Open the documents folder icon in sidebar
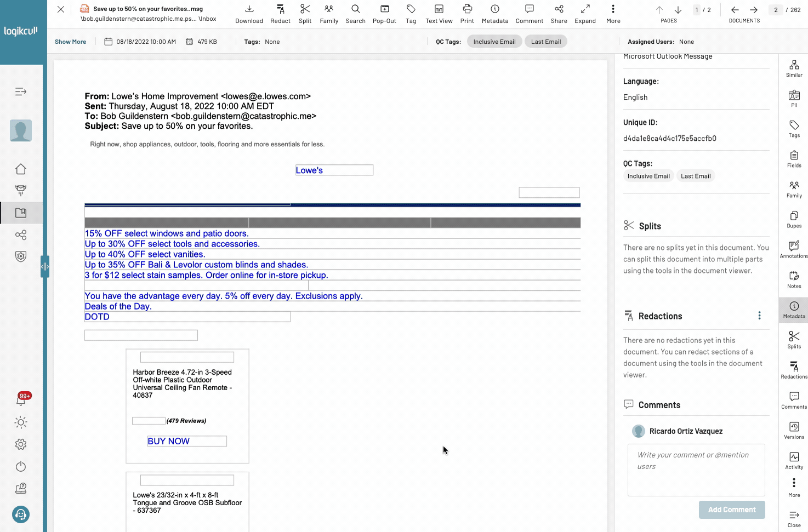808x532 pixels. (x=21, y=213)
